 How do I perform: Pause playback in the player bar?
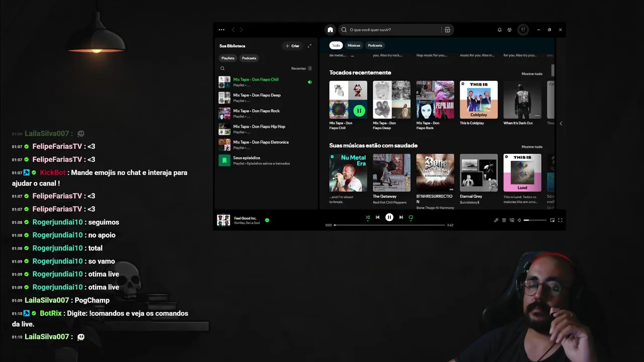pos(389,217)
